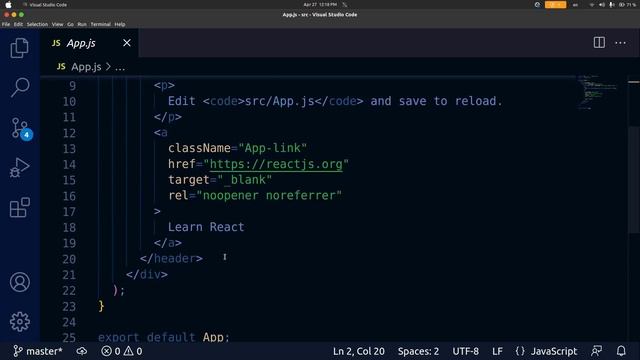Place cursor on className="App-link" line
Screen dimensions: 640x360
pyautogui.click(x=237, y=148)
